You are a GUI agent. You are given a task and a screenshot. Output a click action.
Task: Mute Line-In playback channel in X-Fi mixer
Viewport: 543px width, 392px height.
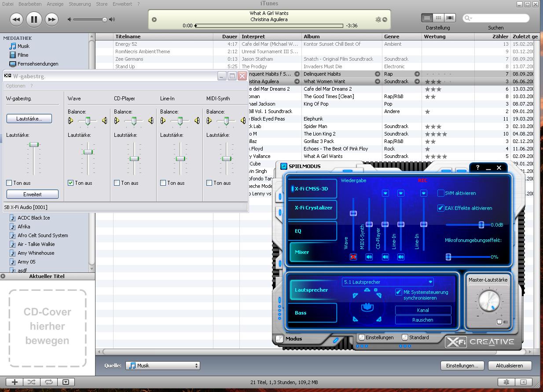pos(401,257)
